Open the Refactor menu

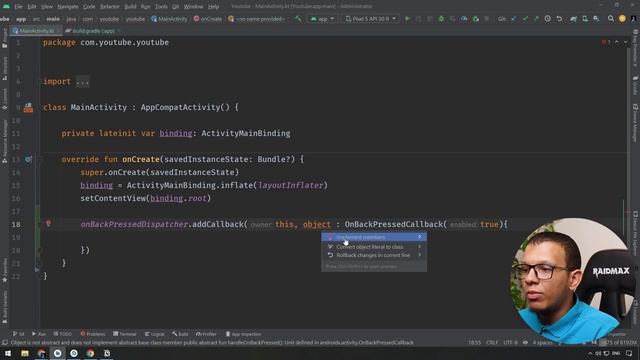tap(110, 7)
